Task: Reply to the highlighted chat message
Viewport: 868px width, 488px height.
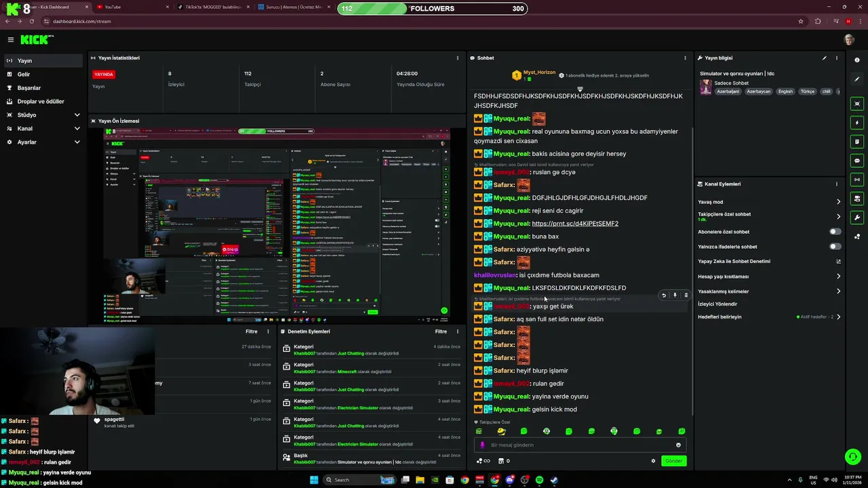Action: tap(664, 296)
